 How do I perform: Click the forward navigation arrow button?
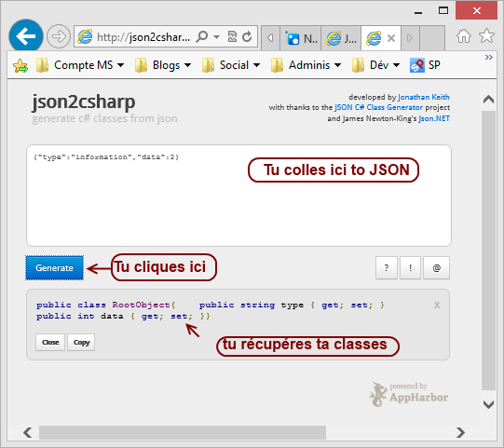(x=59, y=36)
